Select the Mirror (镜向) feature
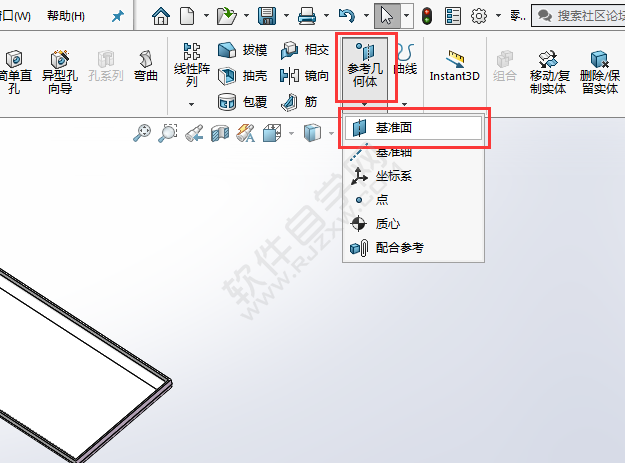Viewport: 625px width, 463px height. [305, 76]
